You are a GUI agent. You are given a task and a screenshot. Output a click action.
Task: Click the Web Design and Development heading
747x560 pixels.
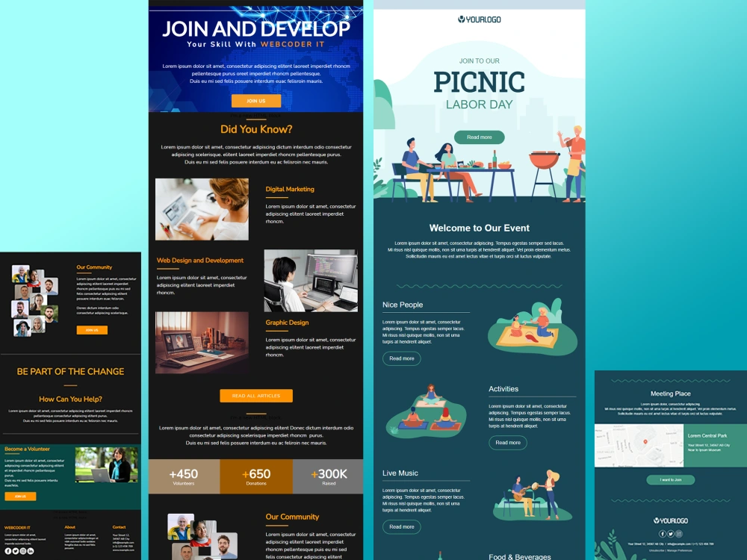200,261
